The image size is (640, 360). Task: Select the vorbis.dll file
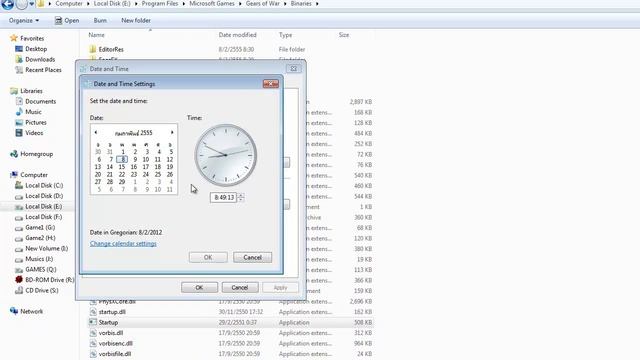[x=111, y=333]
